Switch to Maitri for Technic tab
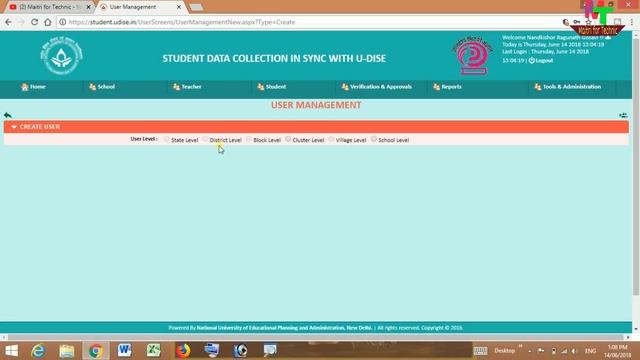This screenshot has height=360, width=640. point(49,7)
